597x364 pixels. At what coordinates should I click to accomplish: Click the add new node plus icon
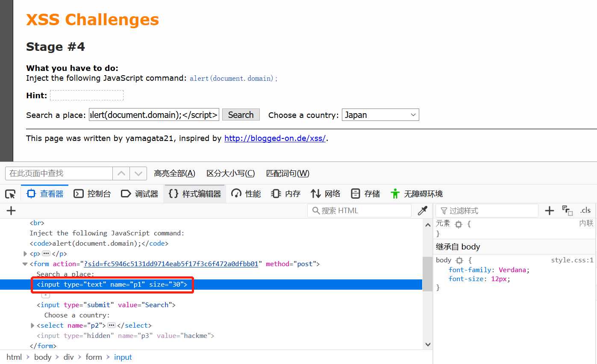11,211
